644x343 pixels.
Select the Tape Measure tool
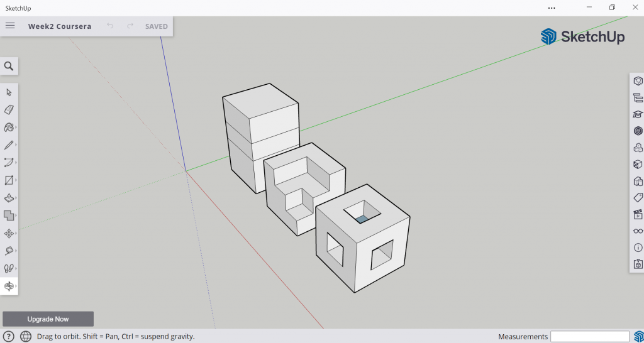tap(9, 251)
